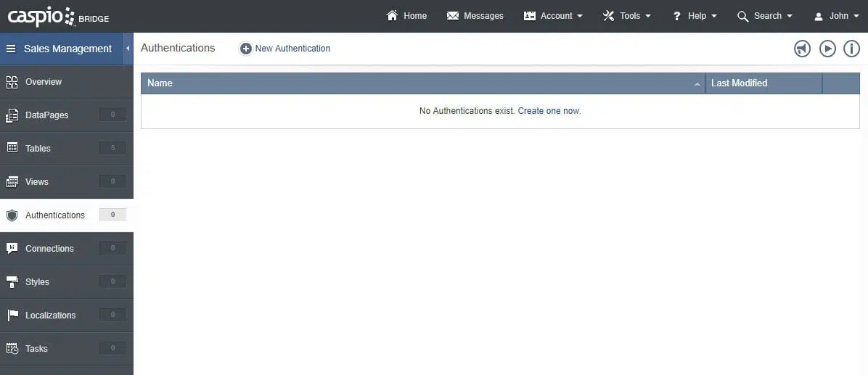The height and width of the screenshot is (375, 868).
Task: Click the plus icon for New Authentication
Action: coord(246,49)
